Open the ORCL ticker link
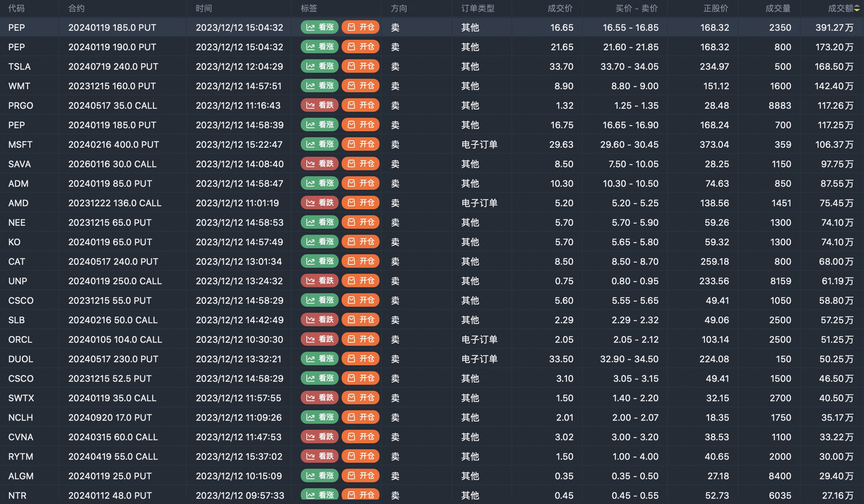Image resolution: width=864 pixels, height=504 pixels. tap(20, 339)
